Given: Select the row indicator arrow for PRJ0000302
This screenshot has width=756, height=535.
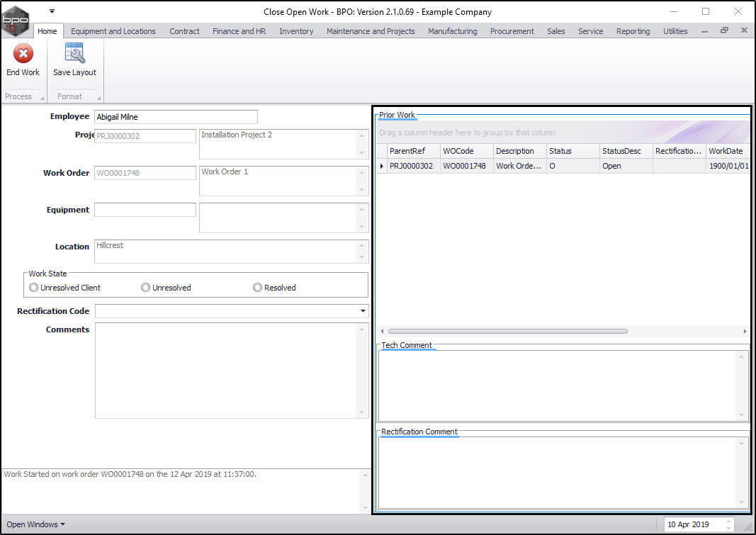Looking at the screenshot, I should tap(382, 166).
